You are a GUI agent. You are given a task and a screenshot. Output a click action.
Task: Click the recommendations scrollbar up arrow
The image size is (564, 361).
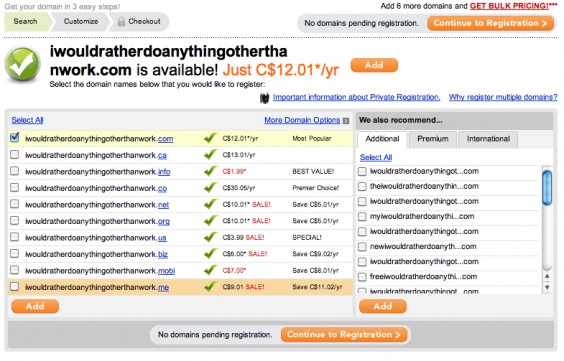click(547, 276)
